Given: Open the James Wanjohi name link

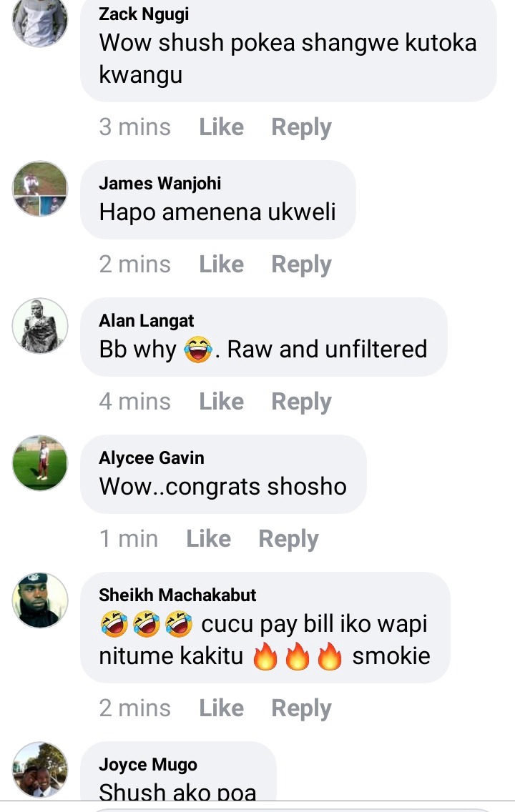Looking at the screenshot, I should [x=160, y=183].
